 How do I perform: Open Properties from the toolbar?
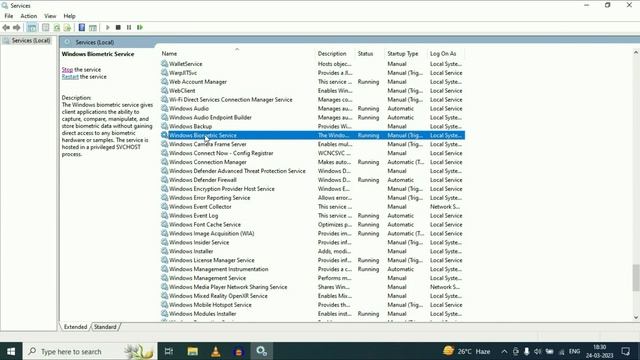click(45, 27)
